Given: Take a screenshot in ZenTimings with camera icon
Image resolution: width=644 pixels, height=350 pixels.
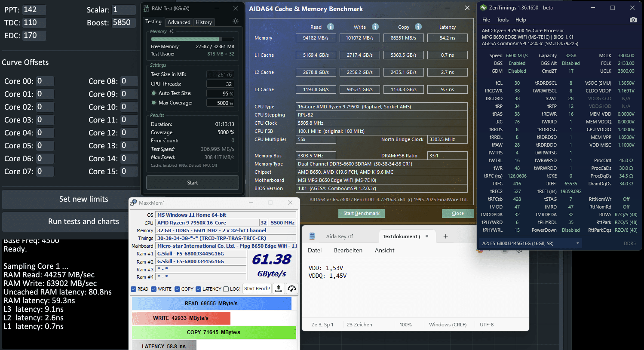Looking at the screenshot, I should (x=633, y=20).
